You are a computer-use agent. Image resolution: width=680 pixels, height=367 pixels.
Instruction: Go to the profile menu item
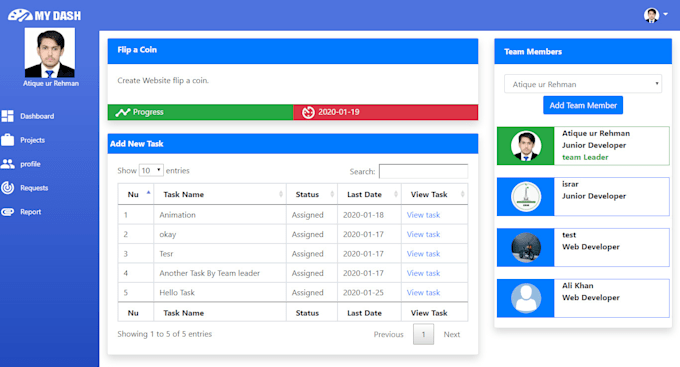tap(30, 164)
